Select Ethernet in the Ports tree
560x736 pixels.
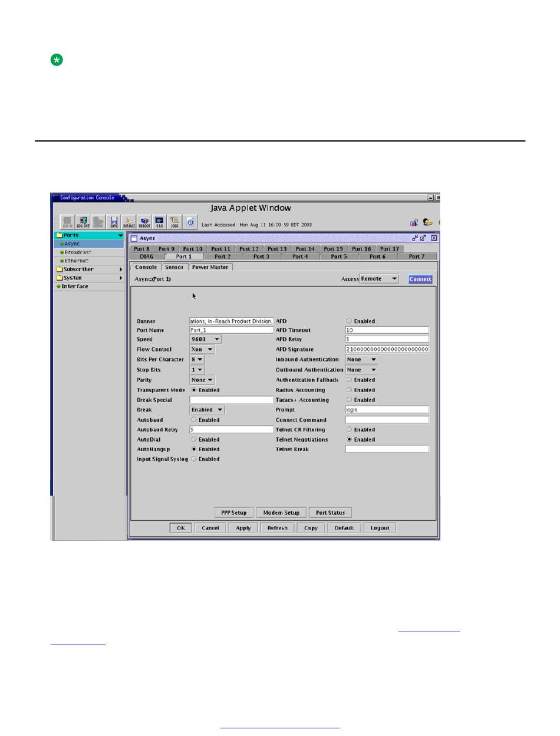pos(77,261)
